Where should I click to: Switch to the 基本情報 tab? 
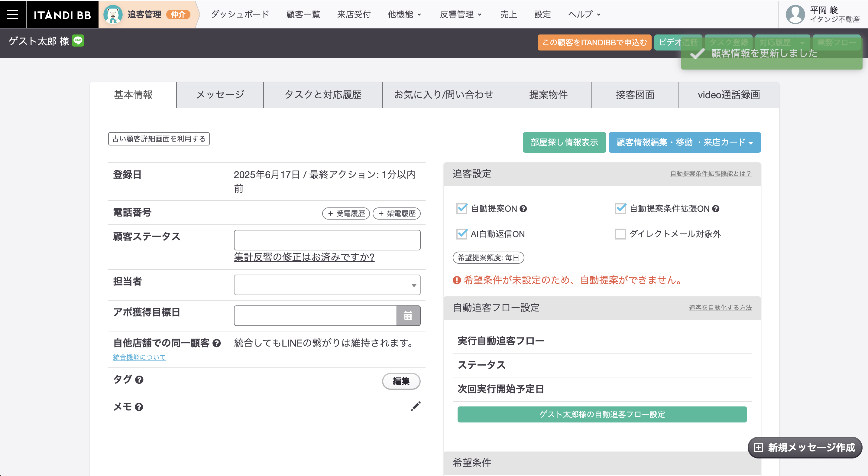[x=133, y=95]
